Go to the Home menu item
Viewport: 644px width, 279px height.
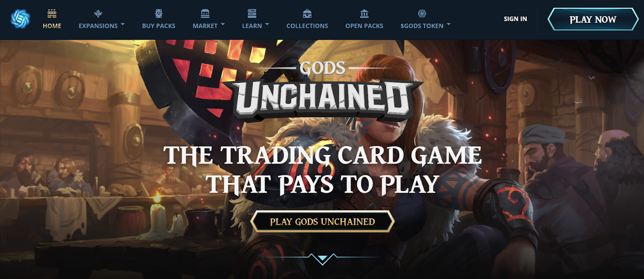52,26
